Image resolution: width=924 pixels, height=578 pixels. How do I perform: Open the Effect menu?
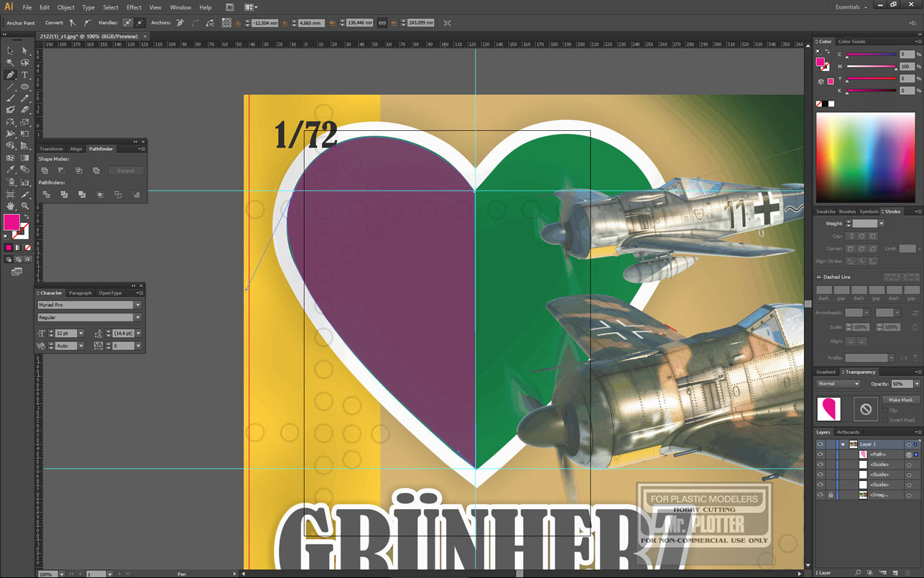[134, 7]
